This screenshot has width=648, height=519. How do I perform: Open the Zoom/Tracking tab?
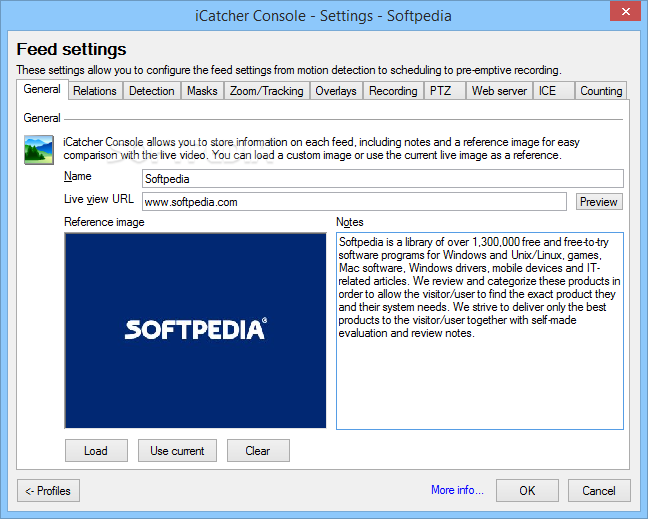(267, 91)
